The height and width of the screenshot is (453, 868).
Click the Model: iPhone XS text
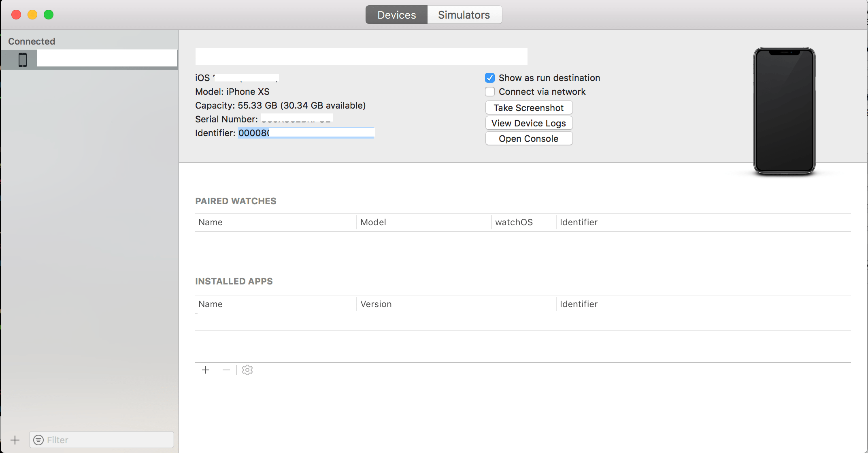[232, 92]
